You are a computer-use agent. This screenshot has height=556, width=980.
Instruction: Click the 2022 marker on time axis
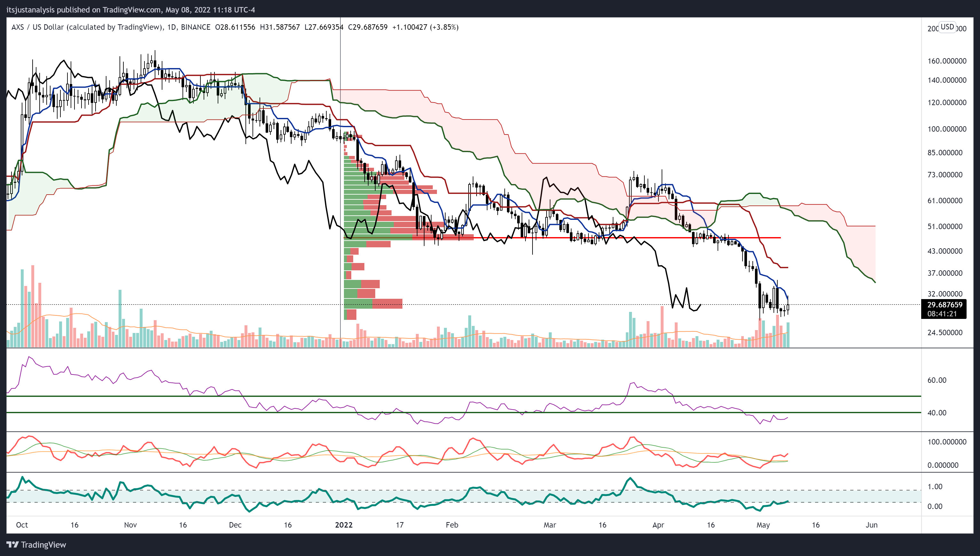(344, 525)
